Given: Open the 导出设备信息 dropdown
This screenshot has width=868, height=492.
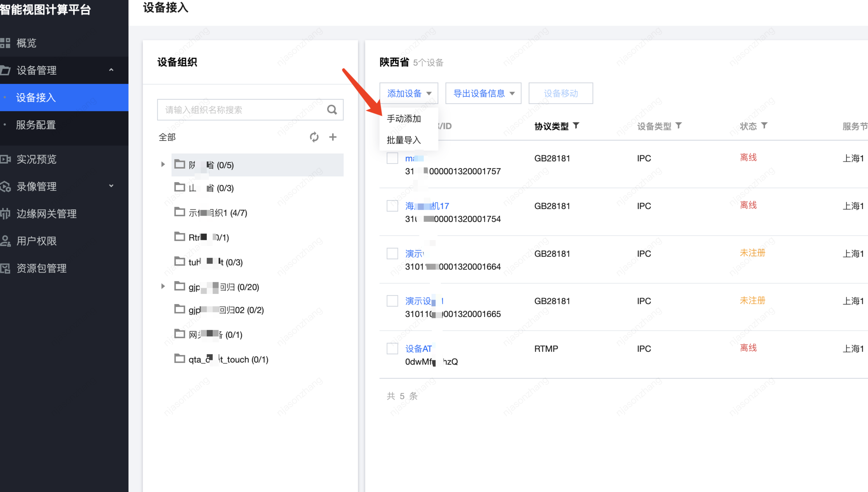Looking at the screenshot, I should (483, 93).
